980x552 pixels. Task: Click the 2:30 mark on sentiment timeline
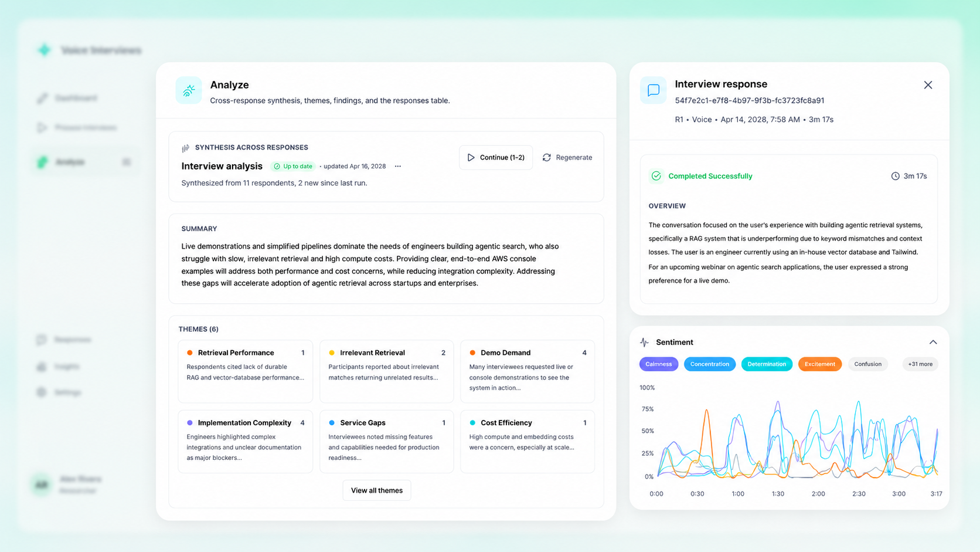pyautogui.click(x=859, y=494)
